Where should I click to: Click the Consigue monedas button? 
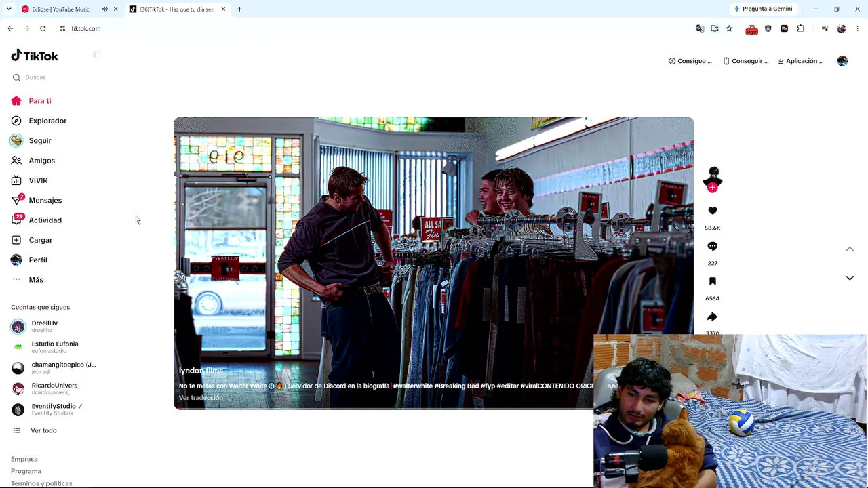pos(690,61)
